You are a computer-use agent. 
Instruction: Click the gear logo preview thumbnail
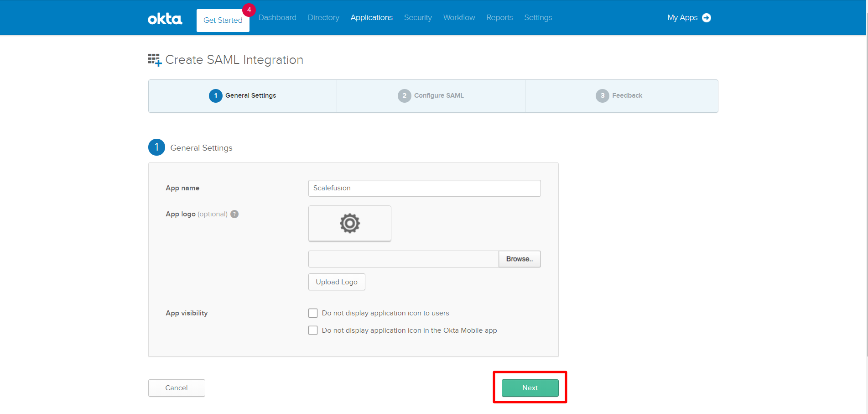coord(350,223)
